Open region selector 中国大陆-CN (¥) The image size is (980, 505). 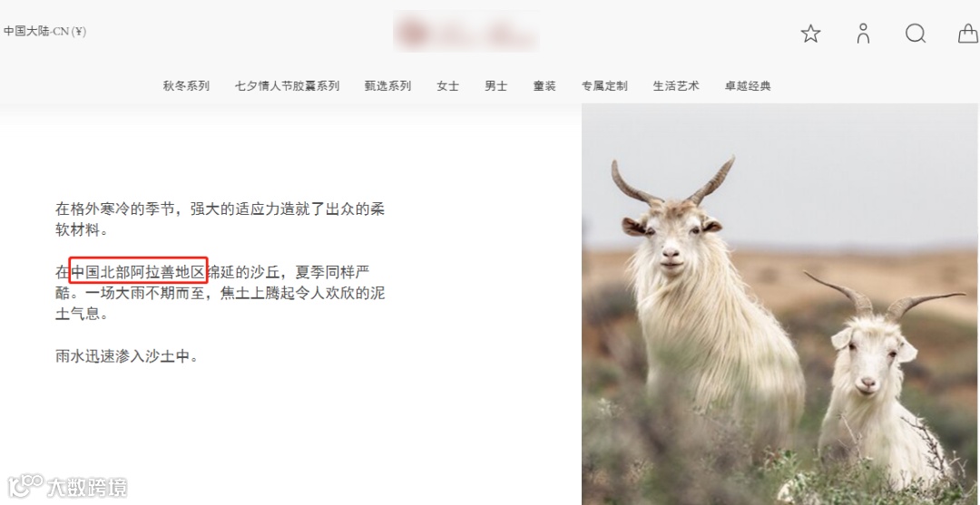[45, 31]
